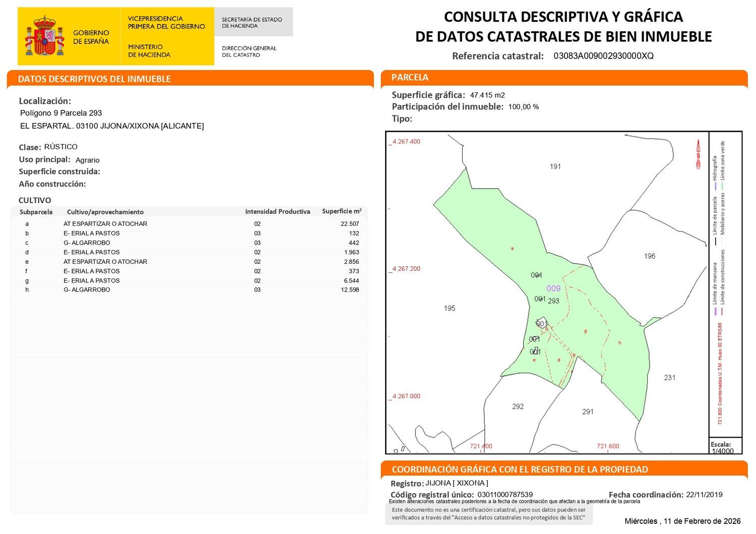Click the 'CULTIVO' table heading
Screen dimensions: 756x534
35,200
